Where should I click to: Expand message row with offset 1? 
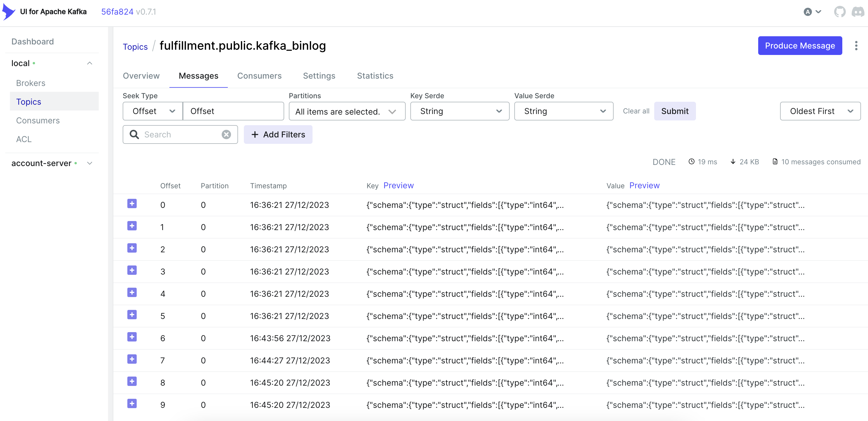tap(132, 226)
